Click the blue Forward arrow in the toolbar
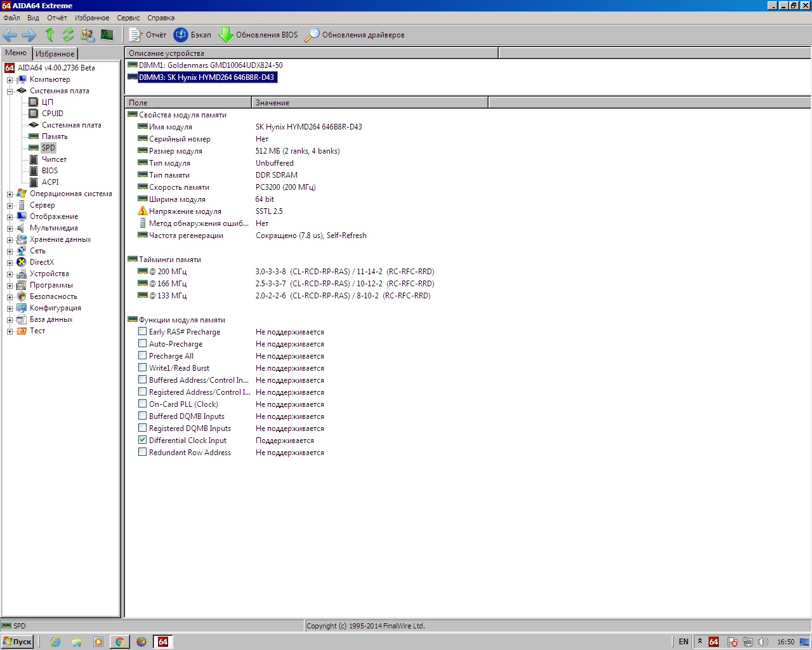The image size is (812, 650). coord(29,35)
